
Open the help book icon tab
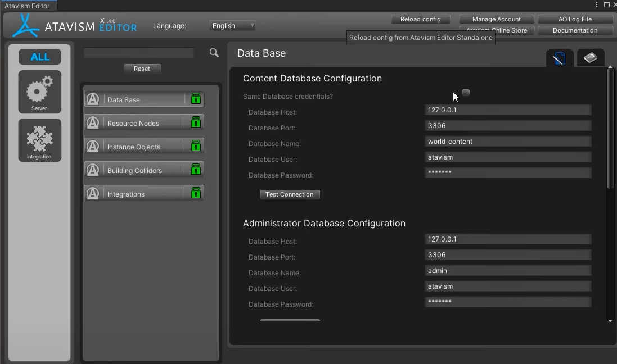tap(590, 58)
